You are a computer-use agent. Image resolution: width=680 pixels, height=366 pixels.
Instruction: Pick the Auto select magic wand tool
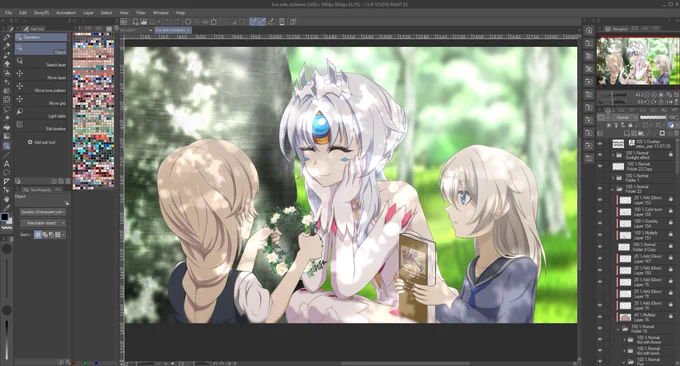click(7, 118)
